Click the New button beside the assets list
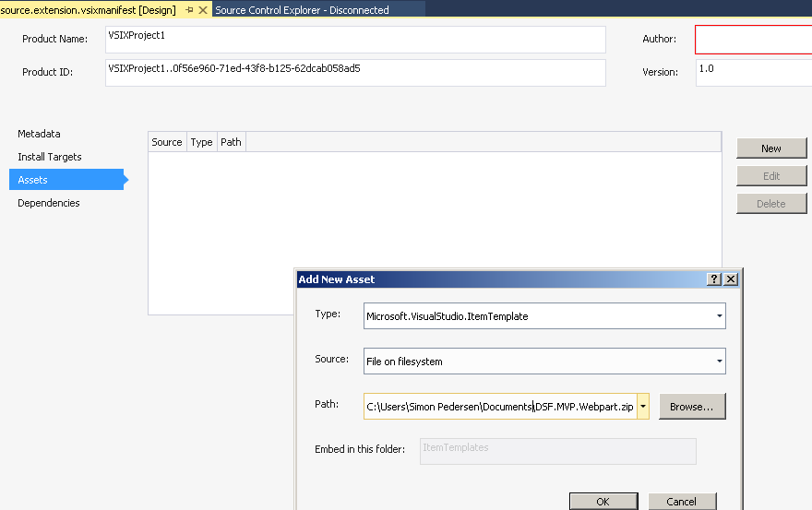The width and height of the screenshot is (812, 510). 771,148
